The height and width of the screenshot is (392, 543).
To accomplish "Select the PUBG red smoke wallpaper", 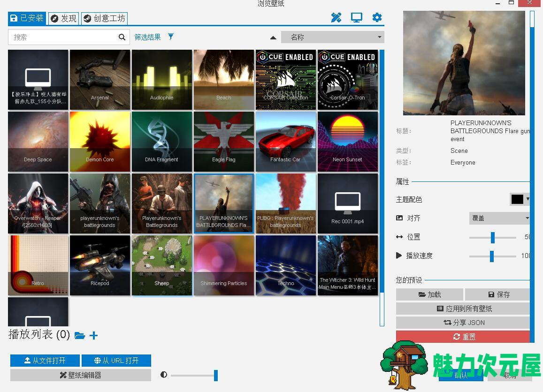I will coord(286,204).
